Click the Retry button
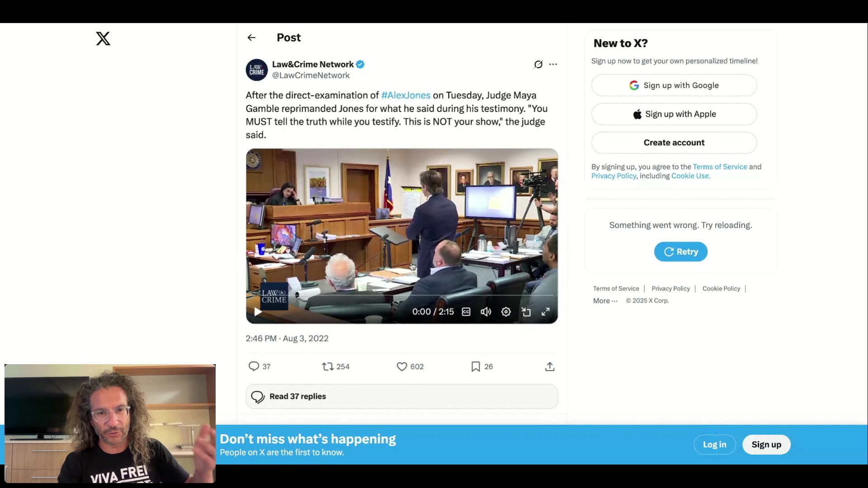The width and height of the screenshot is (868, 488). tap(680, 252)
